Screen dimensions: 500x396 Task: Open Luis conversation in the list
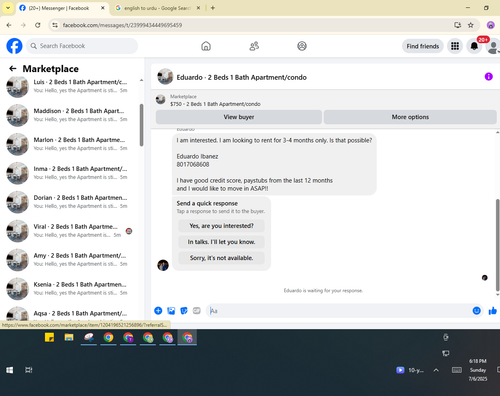point(71,86)
